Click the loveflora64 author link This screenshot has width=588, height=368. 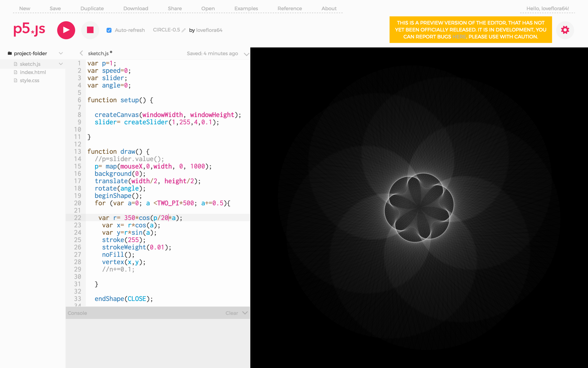pyautogui.click(x=209, y=30)
